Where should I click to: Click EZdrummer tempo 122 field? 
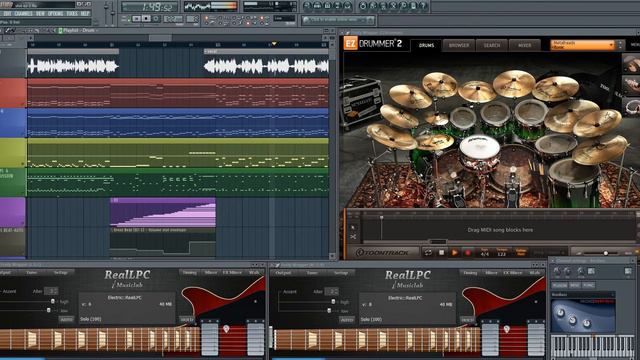502,253
